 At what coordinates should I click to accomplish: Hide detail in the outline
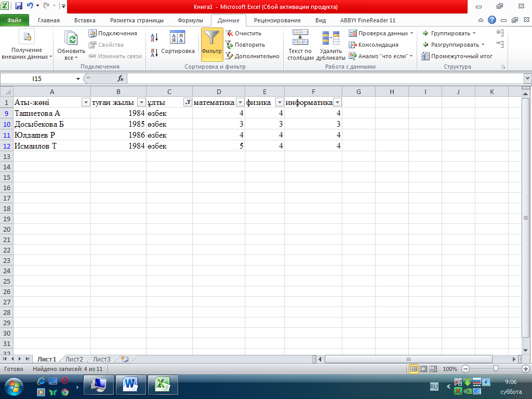pyautogui.click(x=500, y=44)
